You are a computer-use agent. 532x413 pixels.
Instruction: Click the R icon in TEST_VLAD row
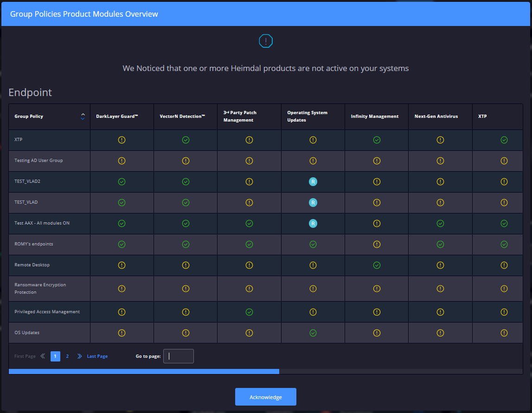click(x=313, y=202)
